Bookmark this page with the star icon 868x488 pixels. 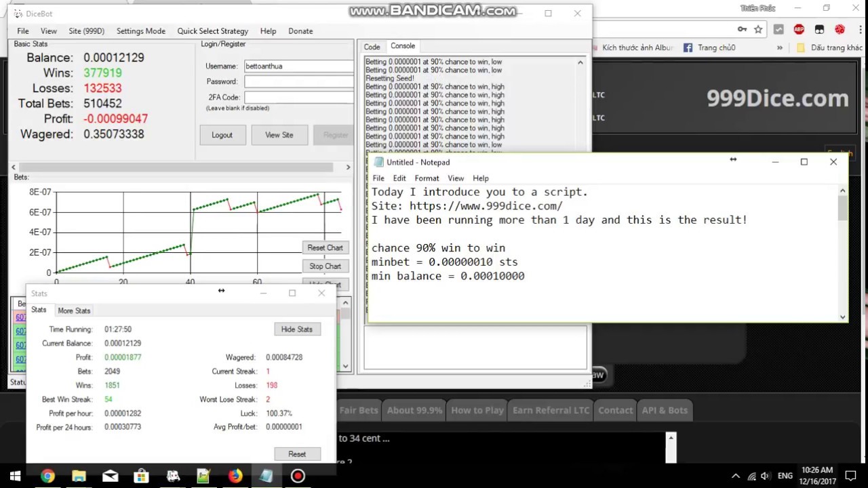(x=758, y=29)
